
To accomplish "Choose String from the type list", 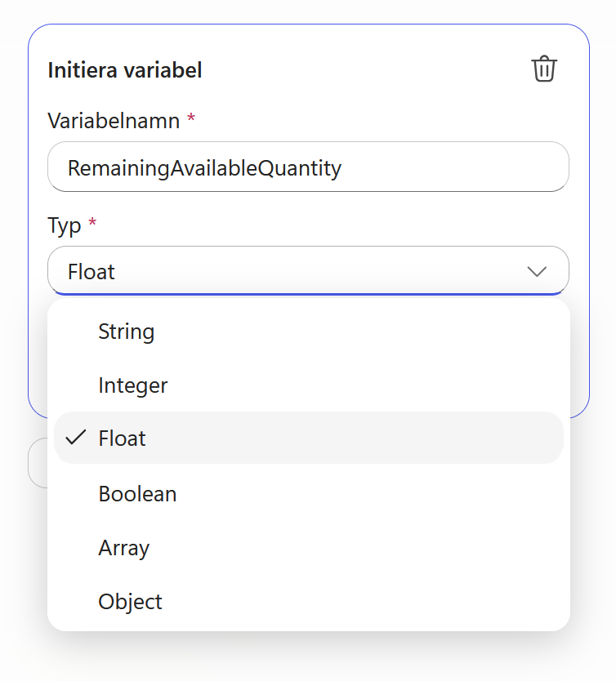I will coord(309,332).
